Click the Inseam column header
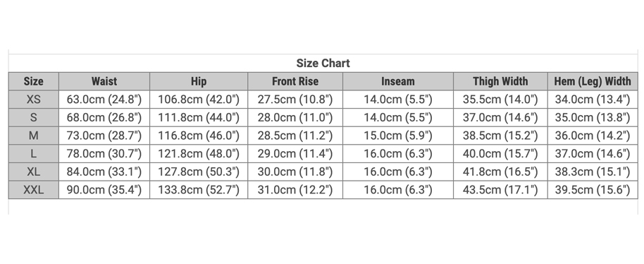Screen dimensions: 644x264 tap(398, 81)
